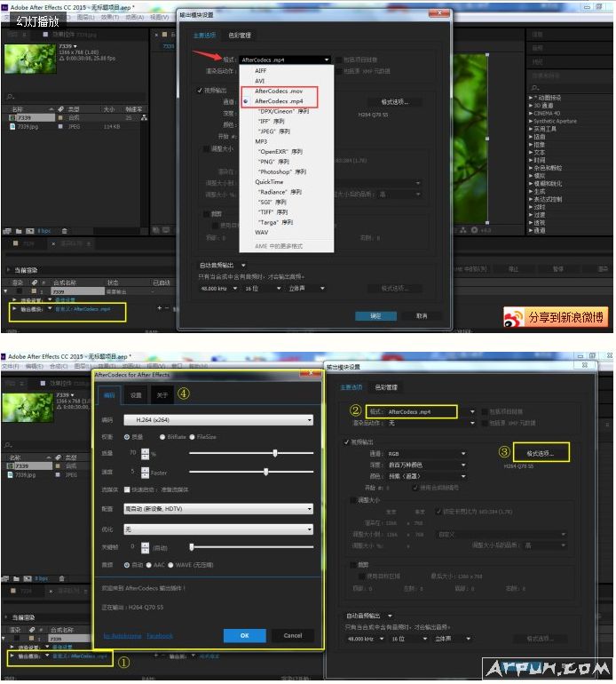Image resolution: width=616 pixels, height=684 pixels.
Task: Click 分享到新浪微博 share button
Action: tap(556, 317)
